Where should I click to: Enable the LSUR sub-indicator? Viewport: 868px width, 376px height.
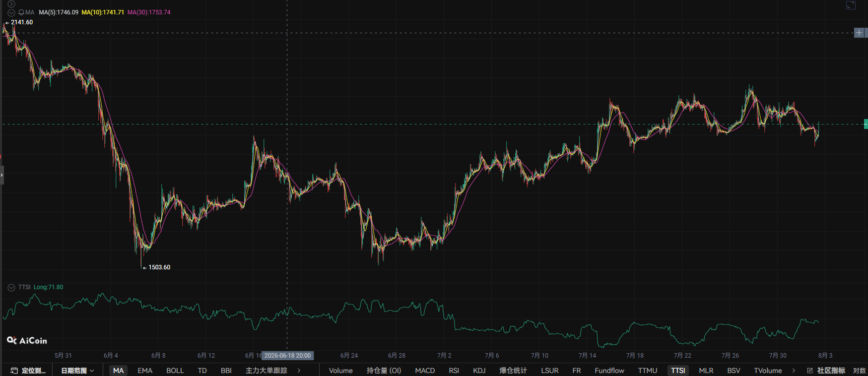[550, 371]
